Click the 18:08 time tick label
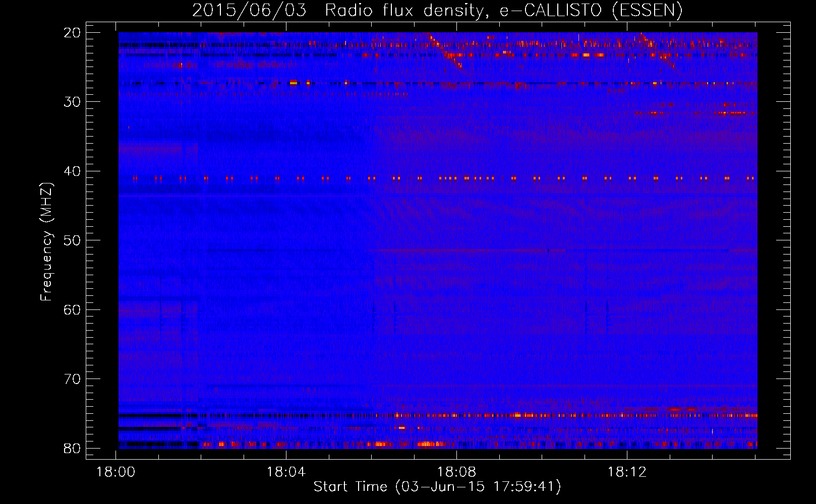 (456, 472)
